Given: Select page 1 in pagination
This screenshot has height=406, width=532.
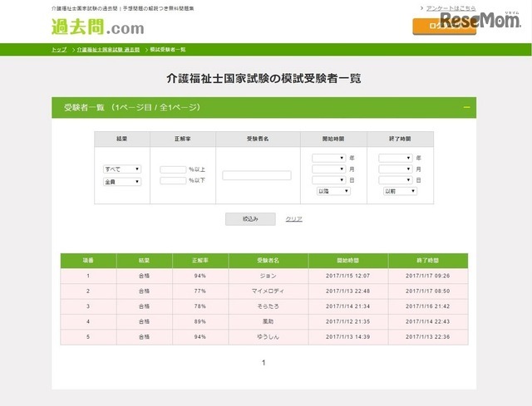Looking at the screenshot, I should 264,363.
